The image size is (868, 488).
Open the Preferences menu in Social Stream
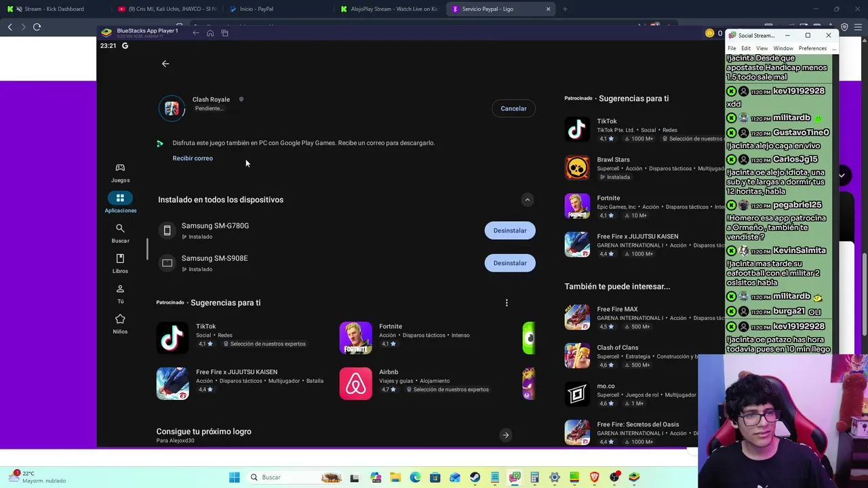coord(812,48)
